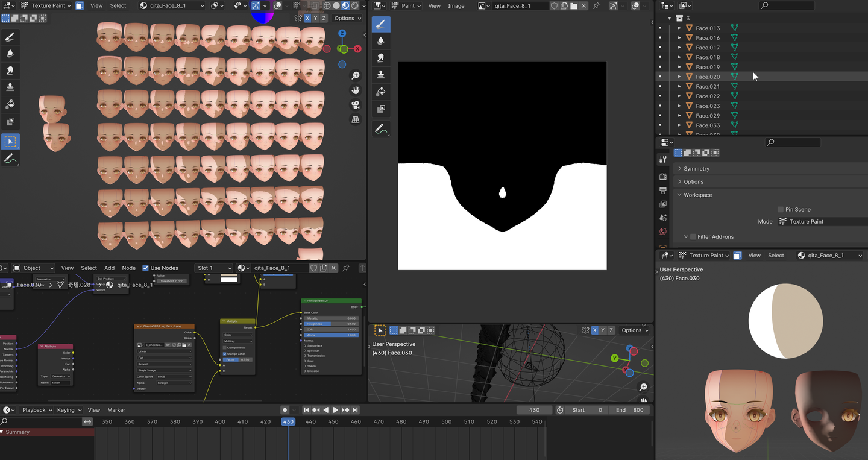Open the Tool tab in properties editor

coord(663,160)
